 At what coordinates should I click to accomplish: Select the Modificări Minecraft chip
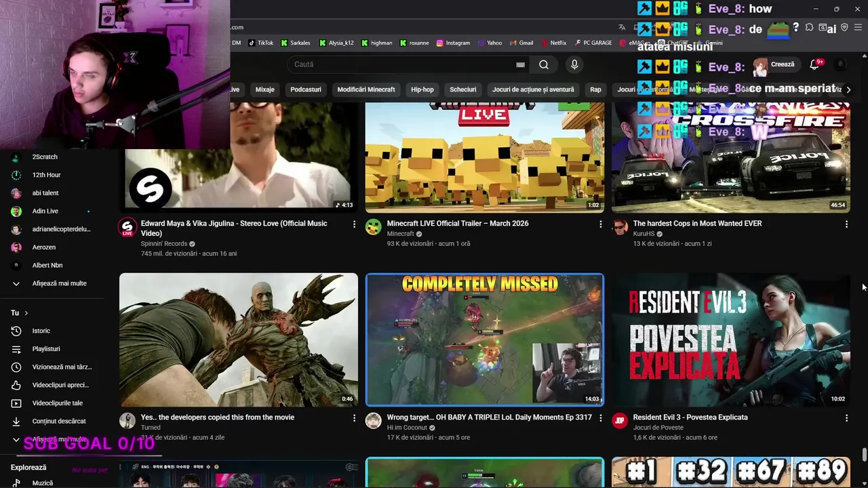(366, 89)
